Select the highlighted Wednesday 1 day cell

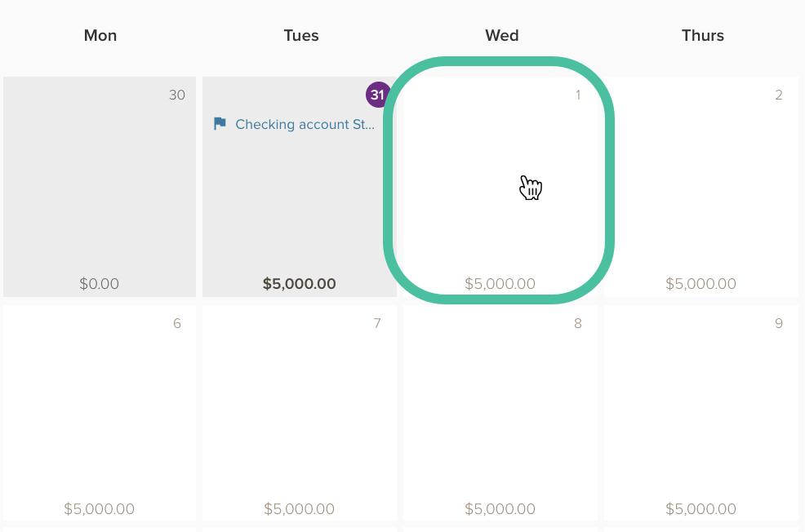coord(500,187)
